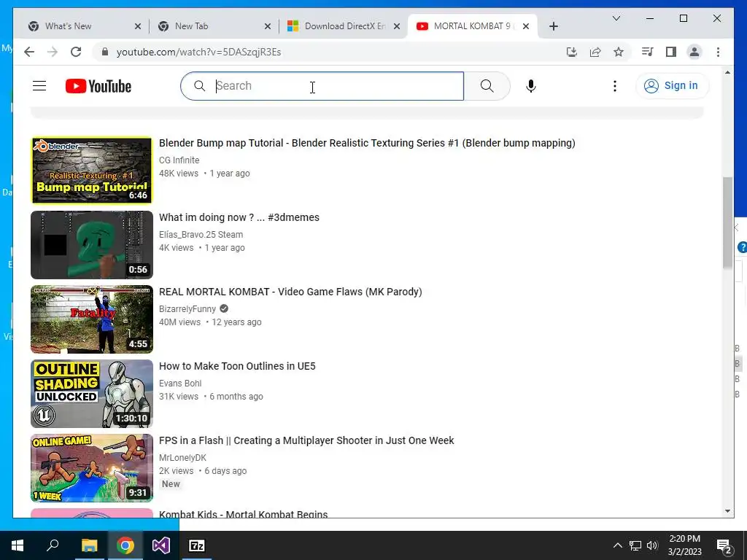Open notification center icon
747x560 pixels.
724,545
